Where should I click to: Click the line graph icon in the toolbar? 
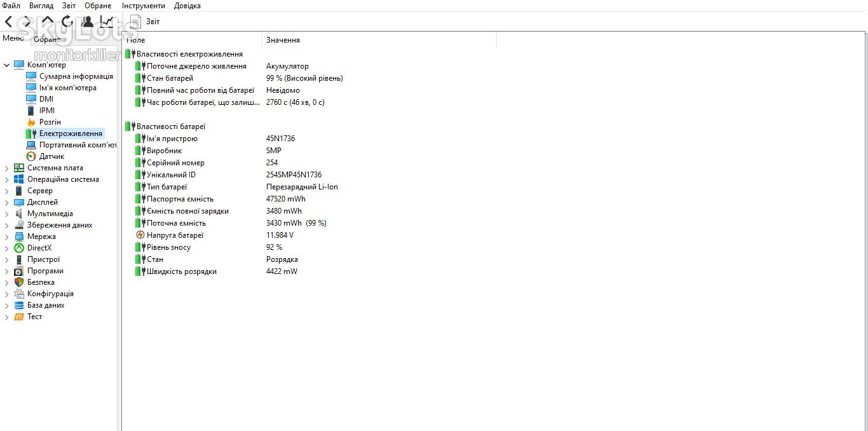pyautogui.click(x=107, y=22)
